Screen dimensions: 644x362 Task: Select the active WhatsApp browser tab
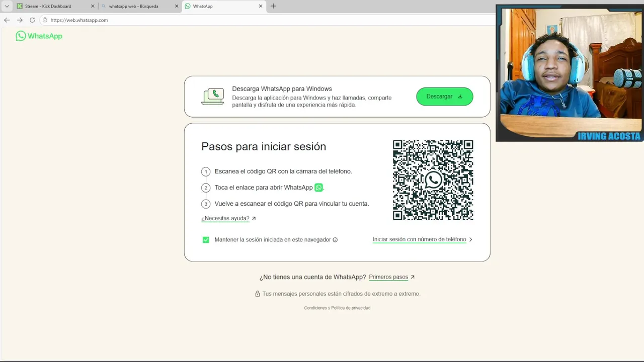[x=223, y=6]
